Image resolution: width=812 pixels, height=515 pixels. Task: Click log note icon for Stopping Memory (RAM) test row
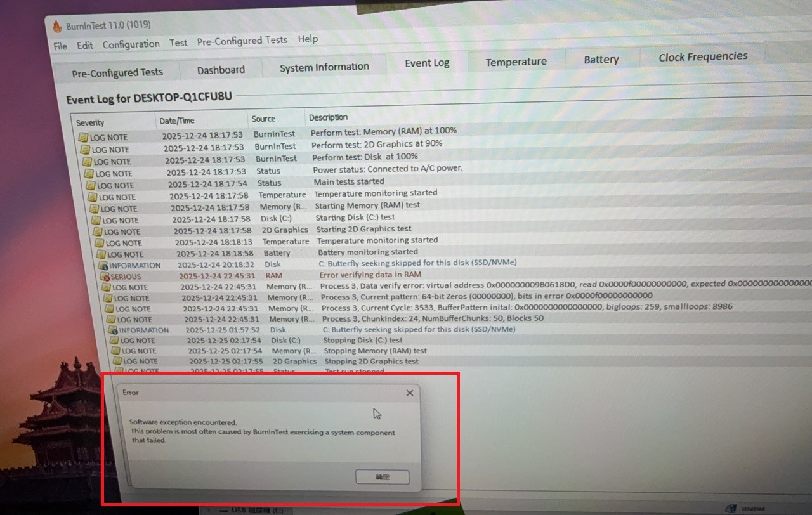coord(116,351)
